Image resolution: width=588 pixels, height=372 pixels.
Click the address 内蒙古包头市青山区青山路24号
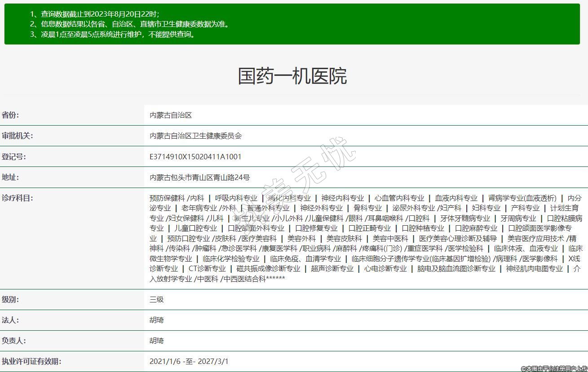[199, 177]
